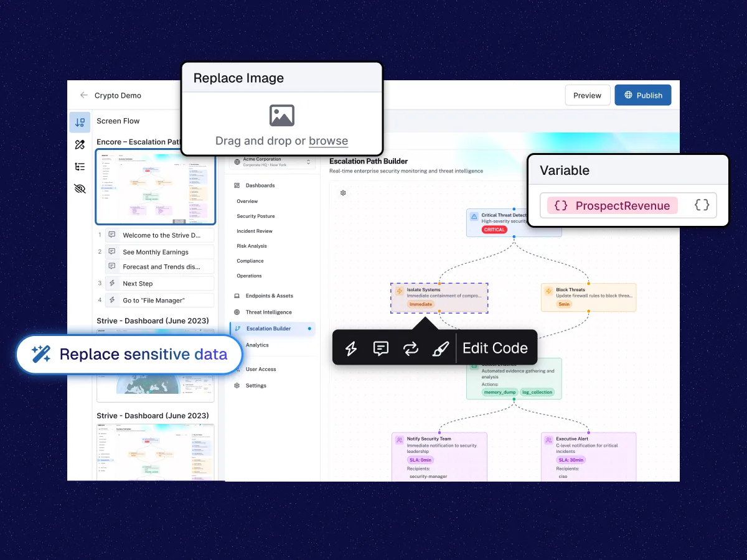Image resolution: width=747 pixels, height=560 pixels.
Task: Click the magic wand icon on Replace sensitive data
Action: (41, 355)
